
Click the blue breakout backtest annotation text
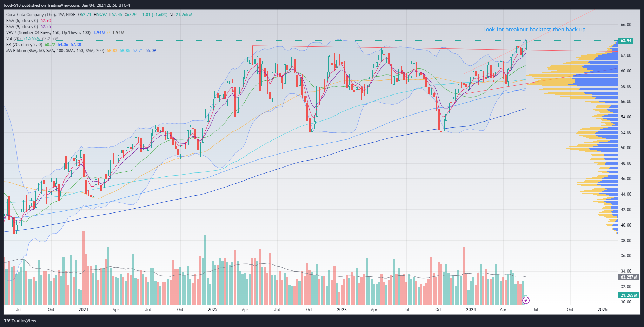[535, 30]
